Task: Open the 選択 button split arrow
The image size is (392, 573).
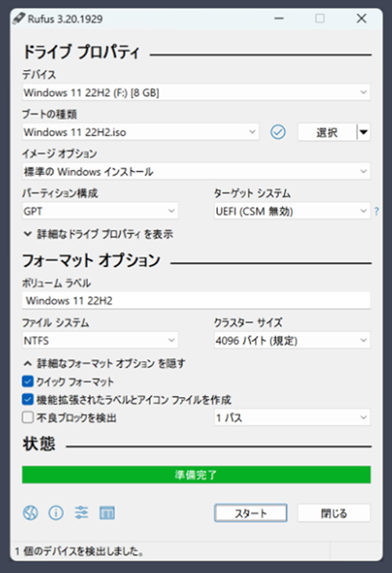Action: click(364, 132)
